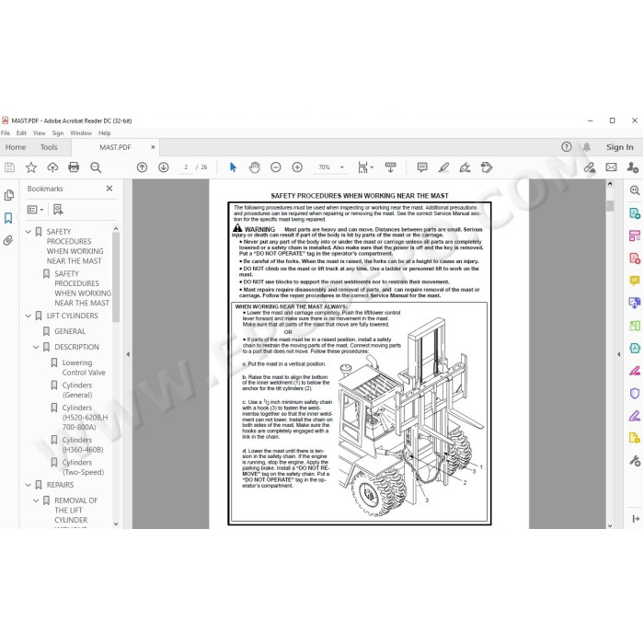Activate the Hand pan tool
The image size is (644, 644).
coord(255,167)
